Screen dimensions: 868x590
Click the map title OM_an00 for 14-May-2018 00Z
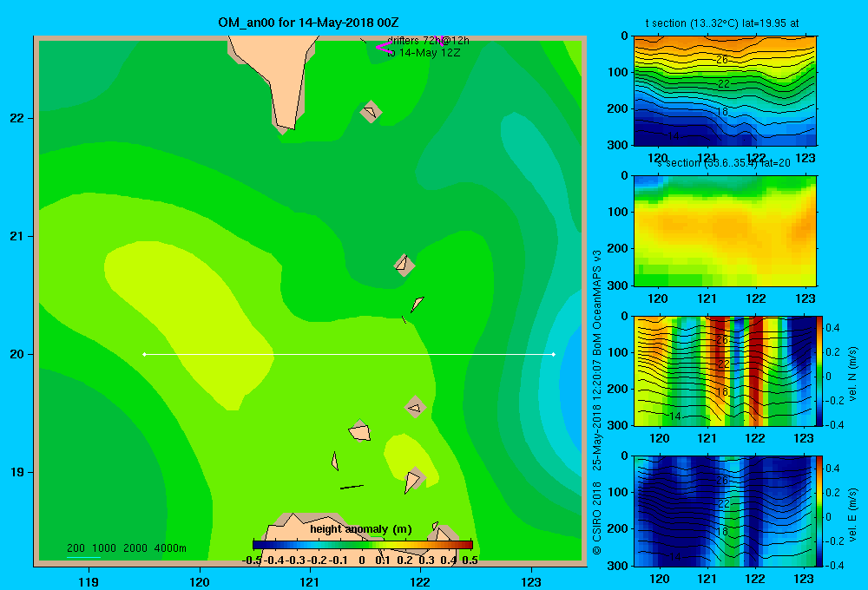(308, 23)
